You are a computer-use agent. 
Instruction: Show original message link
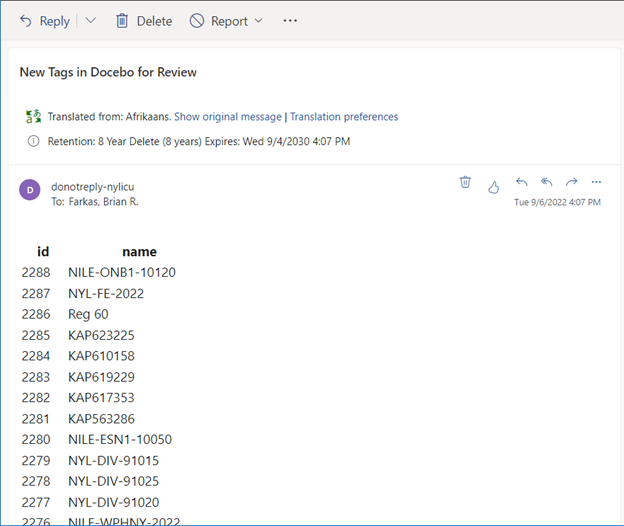tap(228, 117)
